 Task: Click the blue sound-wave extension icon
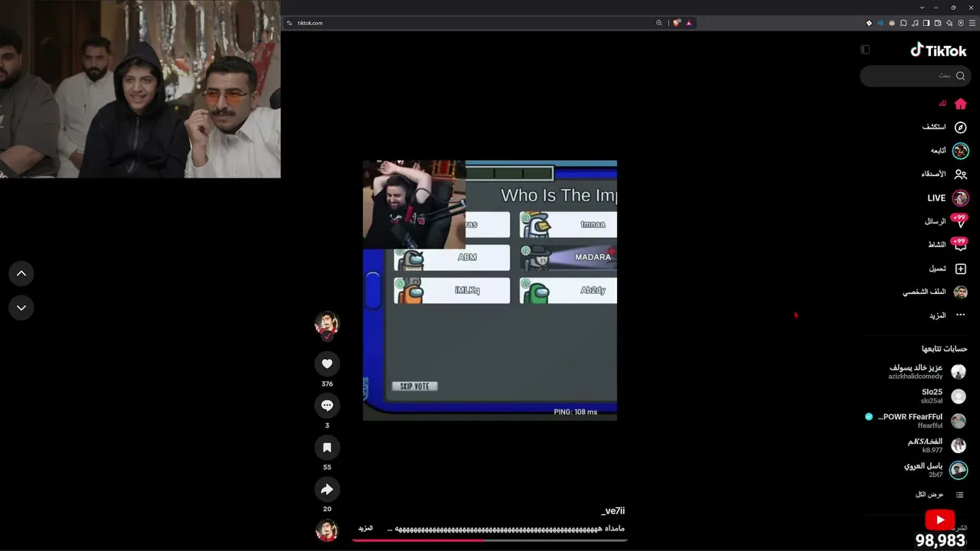(x=880, y=23)
